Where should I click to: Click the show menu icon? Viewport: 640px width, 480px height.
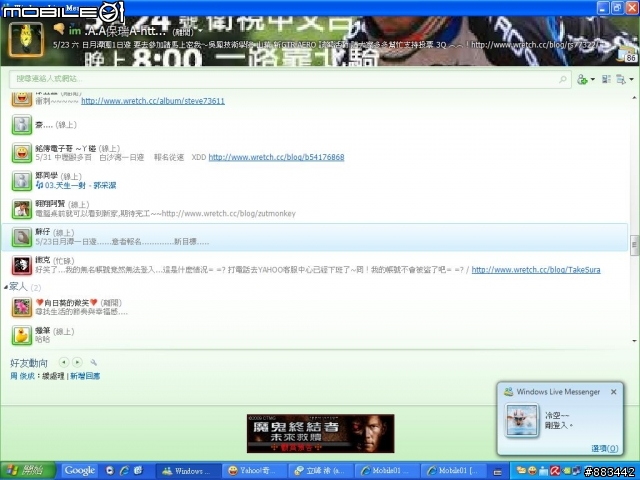pos(621,79)
